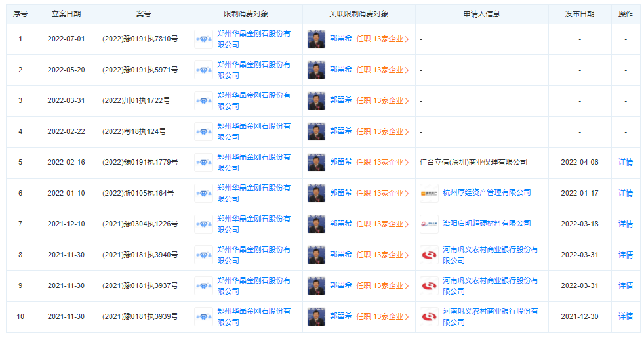Open 郭留希 name link in row 10

(341, 316)
